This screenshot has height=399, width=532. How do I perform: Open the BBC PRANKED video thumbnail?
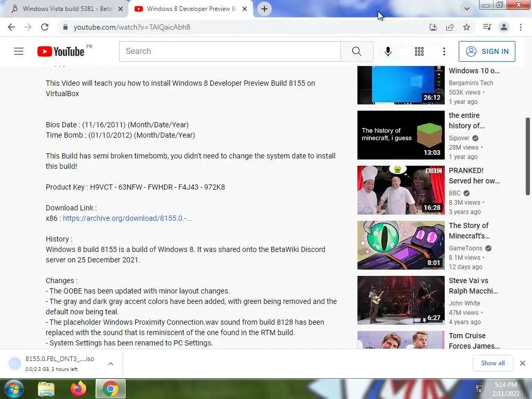click(x=401, y=190)
